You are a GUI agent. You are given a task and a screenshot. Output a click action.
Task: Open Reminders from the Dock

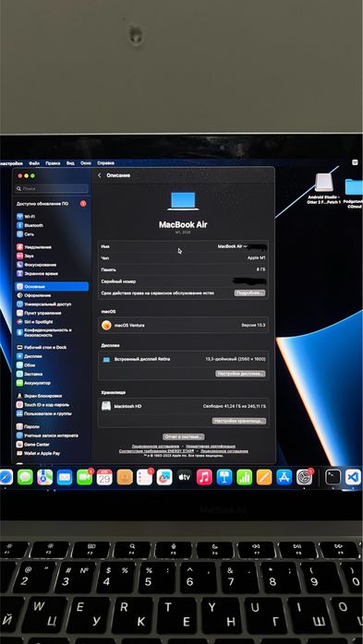coord(144,477)
